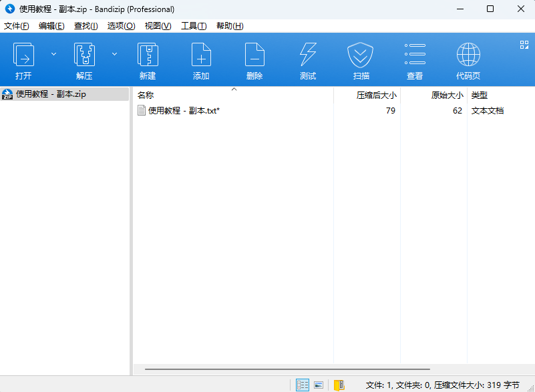This screenshot has width=535, height=392.
Task: Maximize the Bandizip window
Action: (x=490, y=9)
